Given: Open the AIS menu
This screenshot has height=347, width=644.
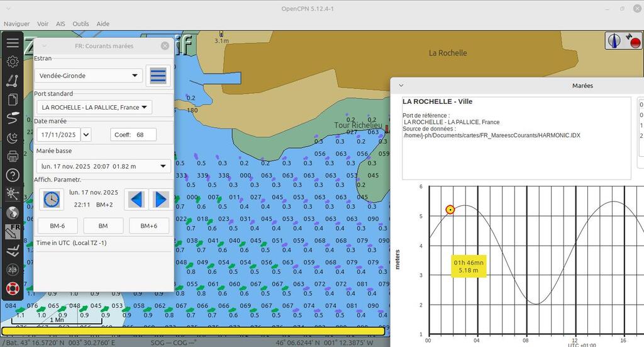Looking at the screenshot, I should [x=60, y=24].
